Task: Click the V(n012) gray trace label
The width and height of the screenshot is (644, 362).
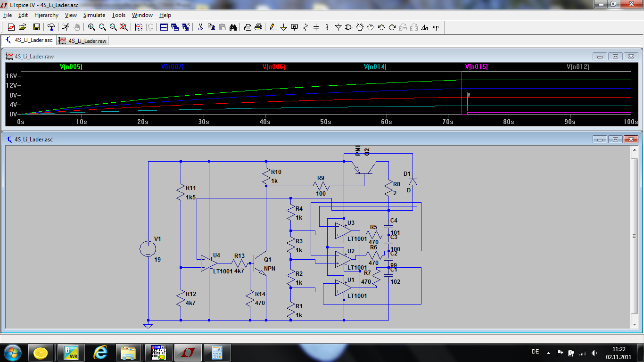Action: (x=578, y=67)
